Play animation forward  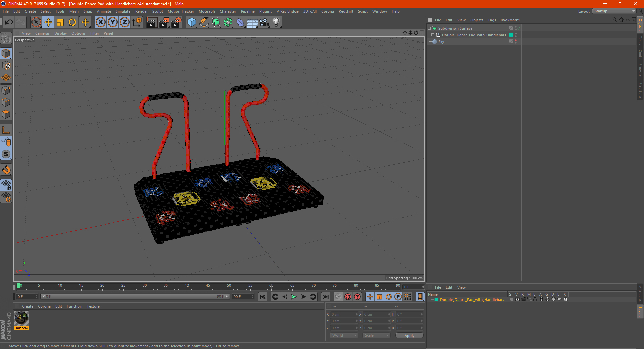pos(294,297)
